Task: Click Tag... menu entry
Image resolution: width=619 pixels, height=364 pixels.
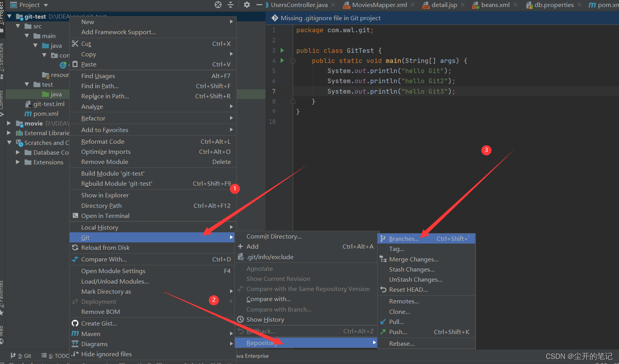Action: [x=426, y=249]
